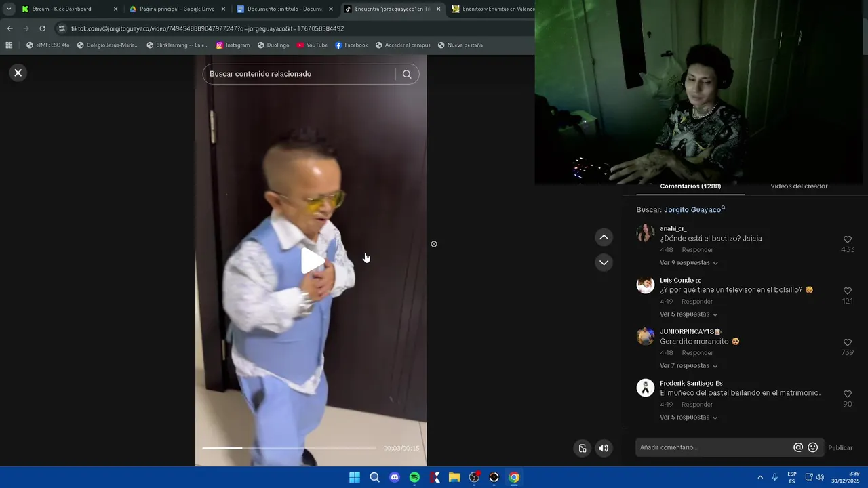868x488 pixels.
Task: Click the small circle icon right of the video
Action: [434, 244]
